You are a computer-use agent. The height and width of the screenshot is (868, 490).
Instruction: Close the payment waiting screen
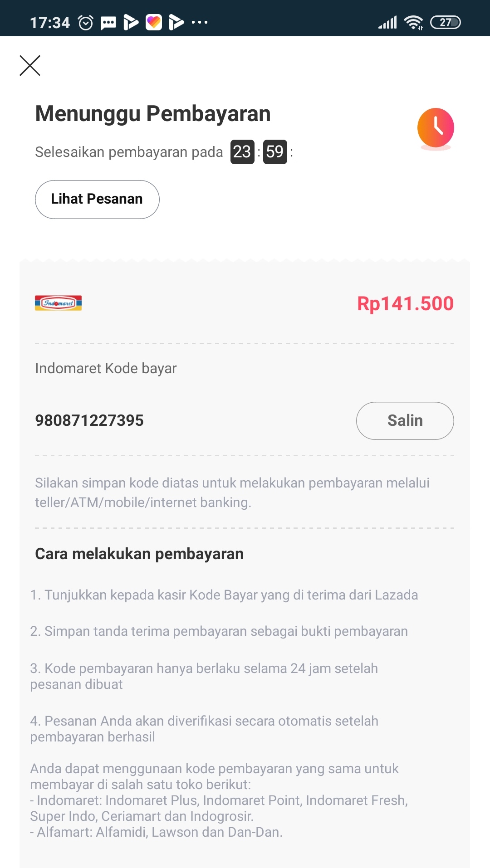(30, 66)
